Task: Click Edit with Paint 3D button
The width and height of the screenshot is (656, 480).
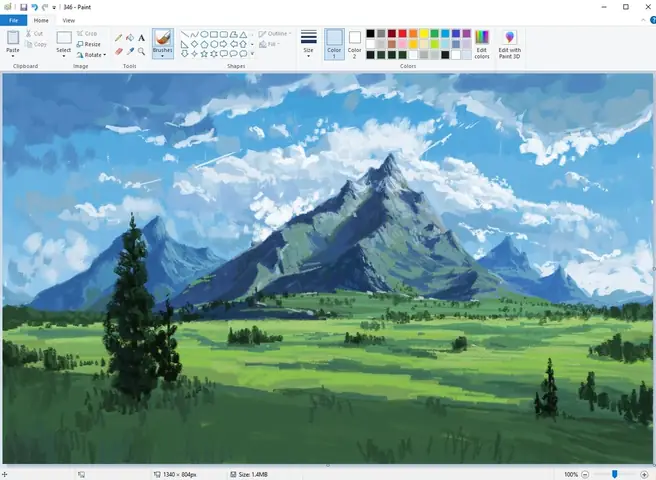Action: pos(510,44)
